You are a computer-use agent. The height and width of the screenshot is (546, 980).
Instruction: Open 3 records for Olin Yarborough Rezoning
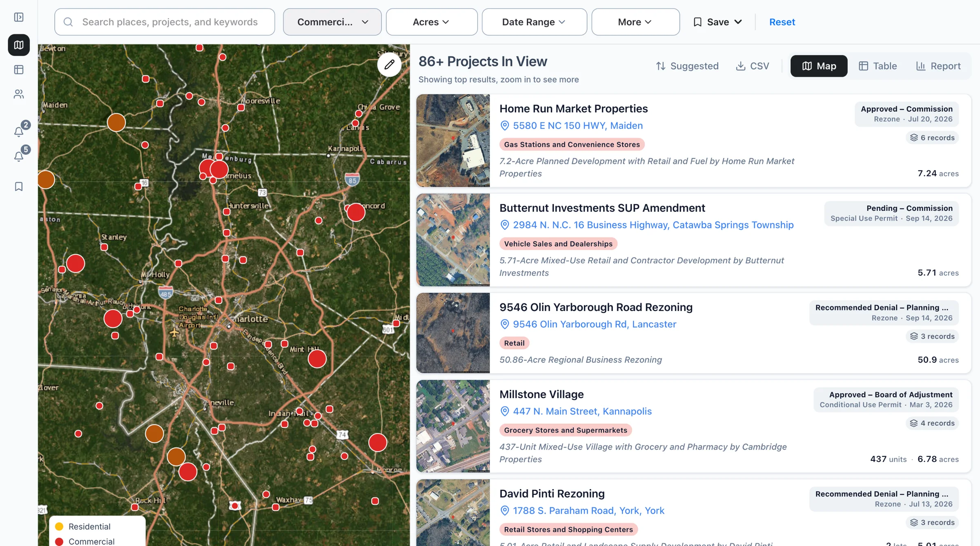click(932, 336)
